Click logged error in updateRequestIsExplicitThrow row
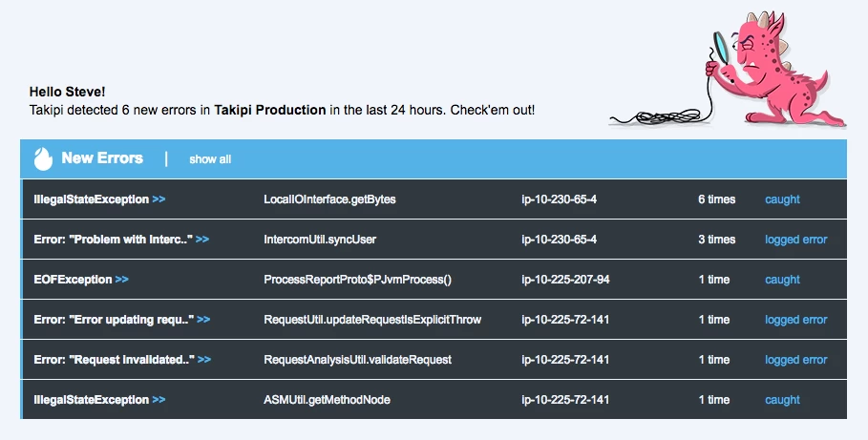 click(796, 320)
